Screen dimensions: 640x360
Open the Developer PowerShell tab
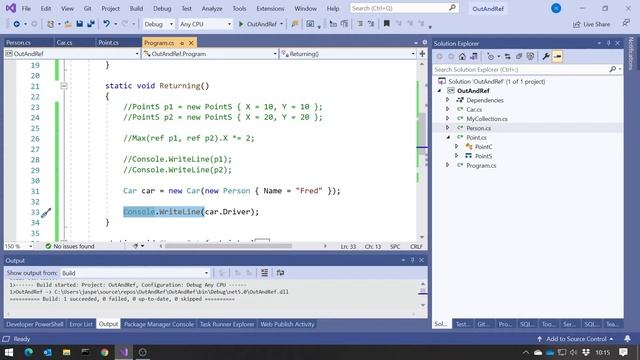[35, 324]
